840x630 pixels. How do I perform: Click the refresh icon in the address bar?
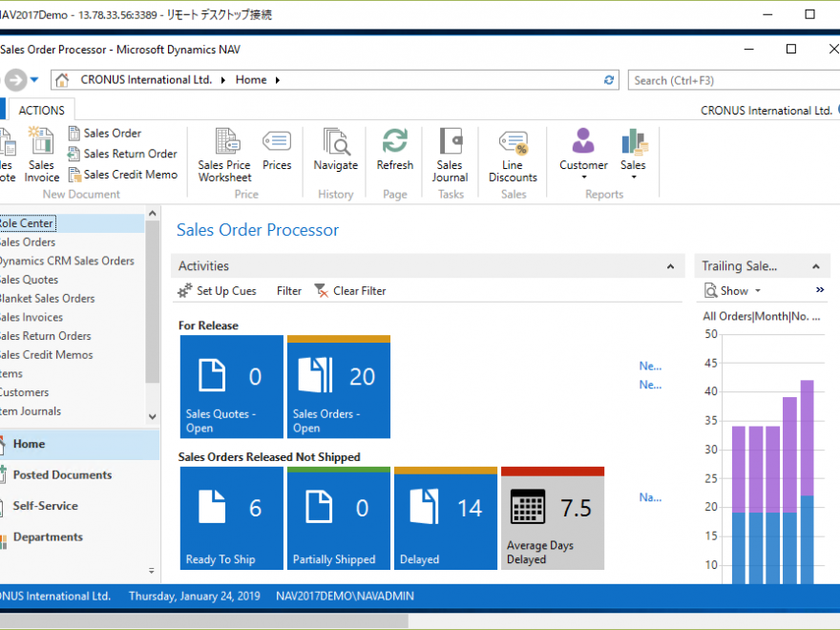coord(609,80)
